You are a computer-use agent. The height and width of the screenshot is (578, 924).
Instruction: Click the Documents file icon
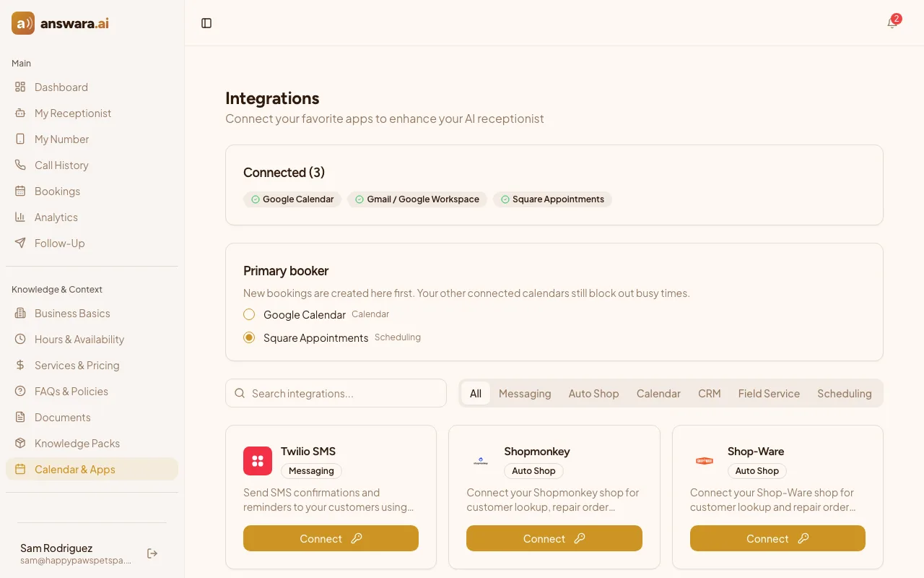coord(20,417)
